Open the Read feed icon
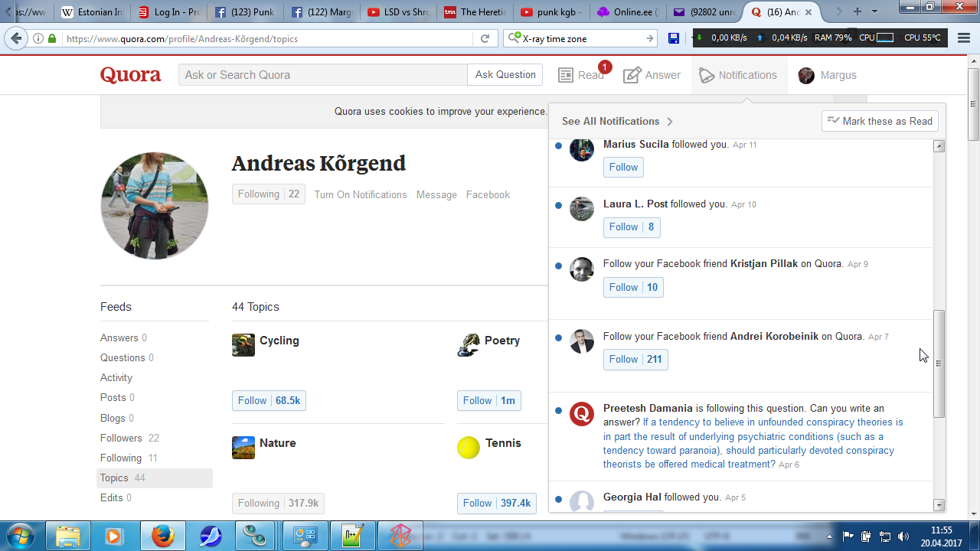Screen dimensions: 980x551 coord(567,75)
